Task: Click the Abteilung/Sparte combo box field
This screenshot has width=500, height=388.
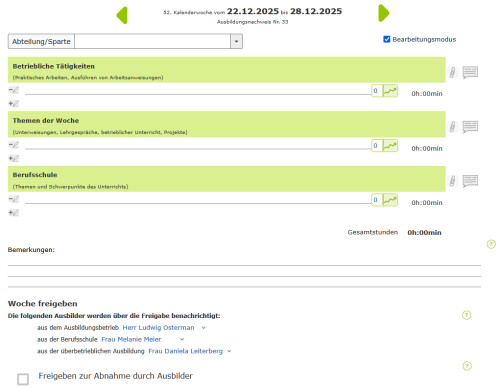Action: point(152,42)
